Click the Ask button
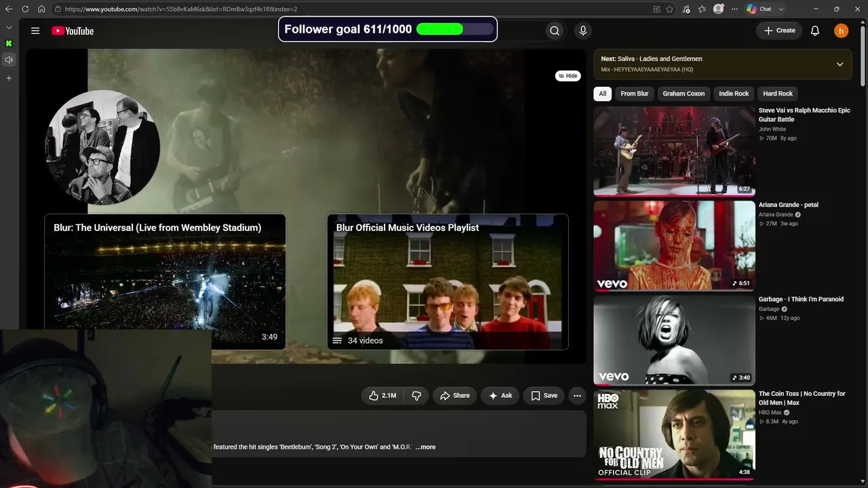The image size is (868, 488). [500, 396]
